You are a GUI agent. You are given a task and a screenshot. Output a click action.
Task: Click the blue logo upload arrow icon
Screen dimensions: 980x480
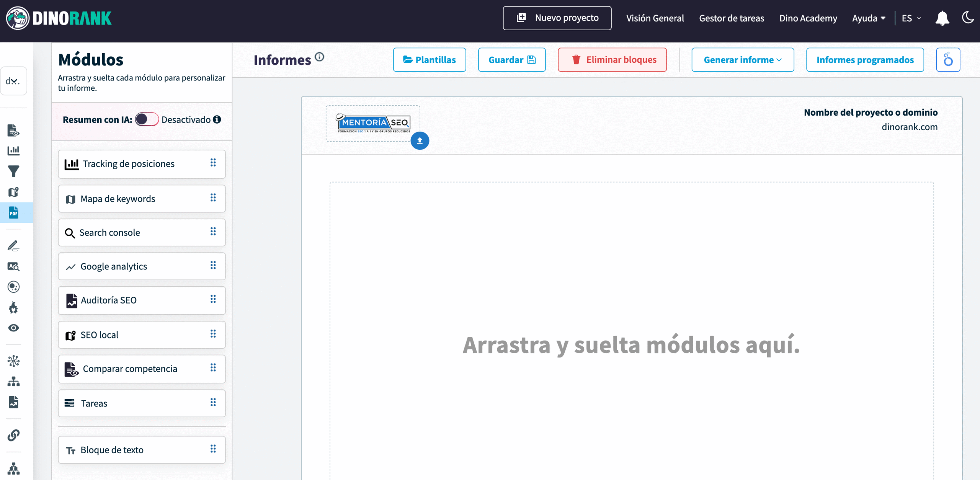pyautogui.click(x=420, y=141)
